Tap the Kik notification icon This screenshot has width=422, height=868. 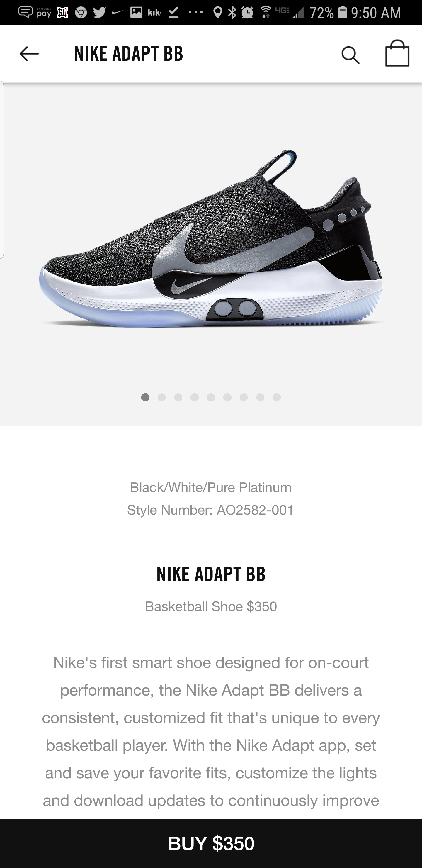tap(155, 13)
